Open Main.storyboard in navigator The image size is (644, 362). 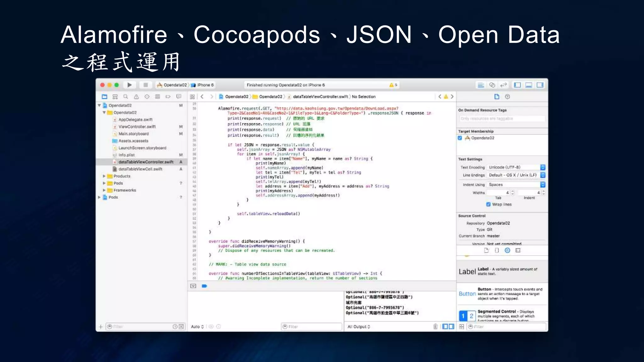pyautogui.click(x=133, y=134)
